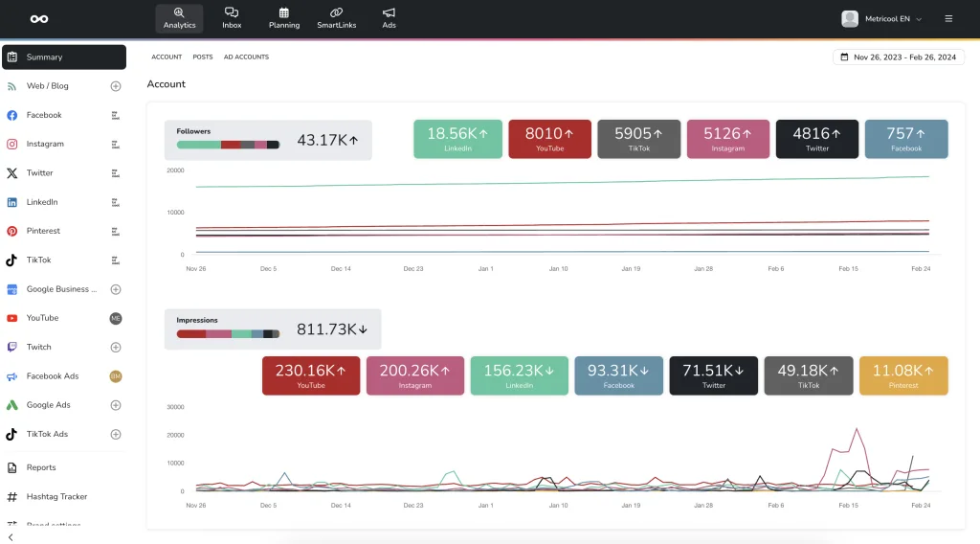Image resolution: width=980 pixels, height=544 pixels.
Task: Click the Followers distribution color bar
Action: click(x=228, y=145)
